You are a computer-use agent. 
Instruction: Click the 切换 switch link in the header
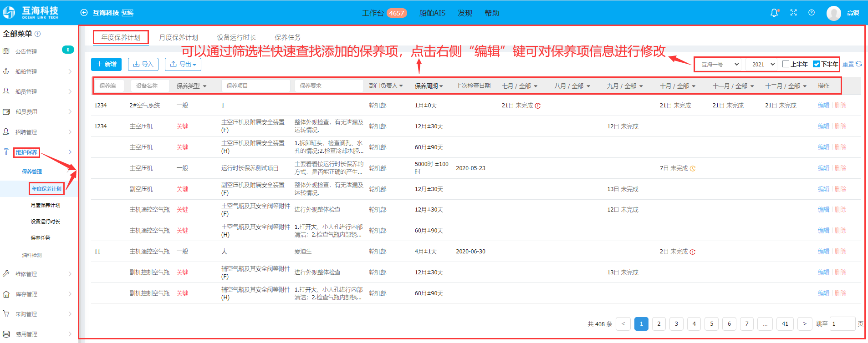(x=128, y=13)
